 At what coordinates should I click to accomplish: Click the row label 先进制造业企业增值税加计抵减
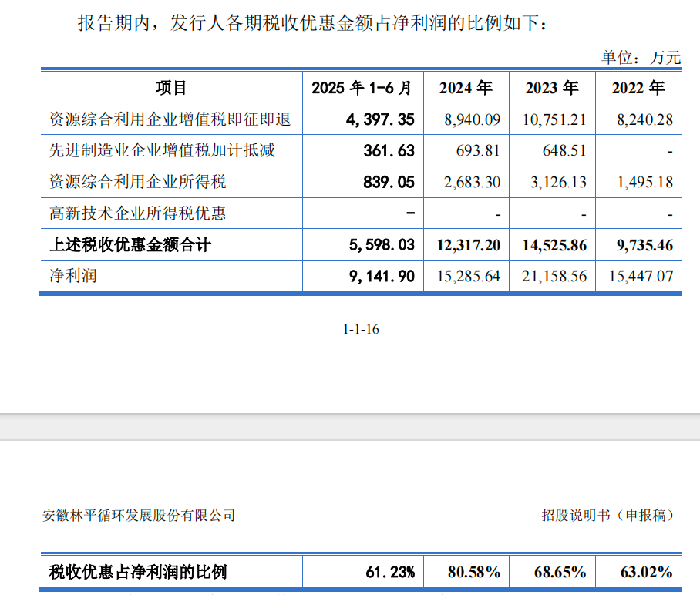(x=162, y=150)
